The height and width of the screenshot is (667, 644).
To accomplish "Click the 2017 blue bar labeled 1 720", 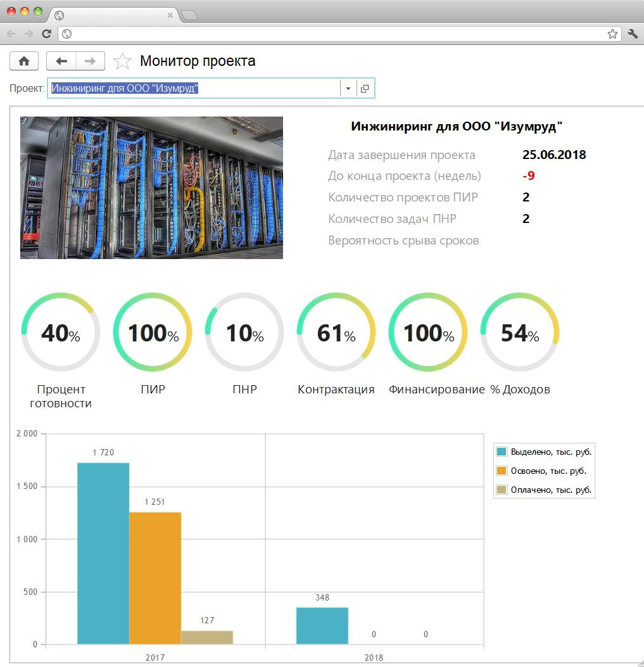I will tap(103, 553).
